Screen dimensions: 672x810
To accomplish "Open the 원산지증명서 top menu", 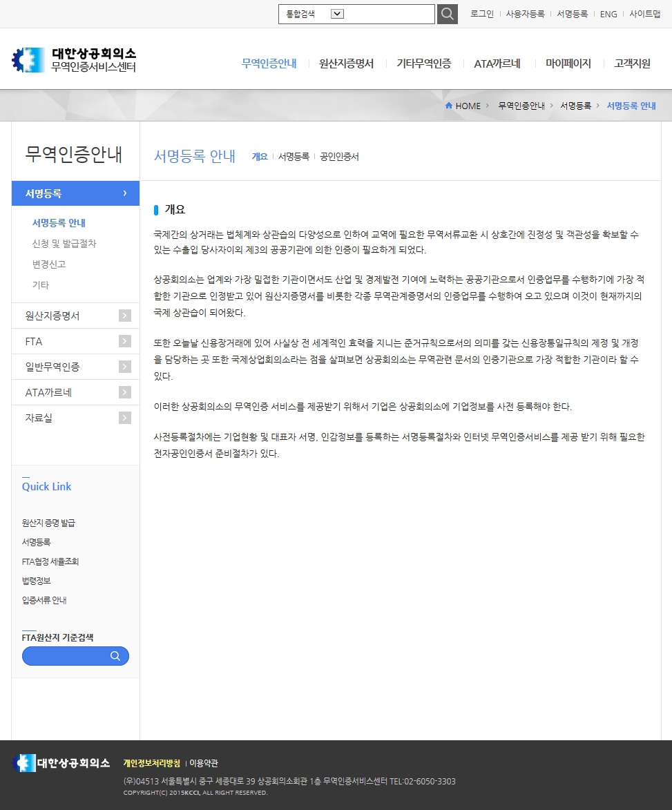I will pyautogui.click(x=346, y=64).
